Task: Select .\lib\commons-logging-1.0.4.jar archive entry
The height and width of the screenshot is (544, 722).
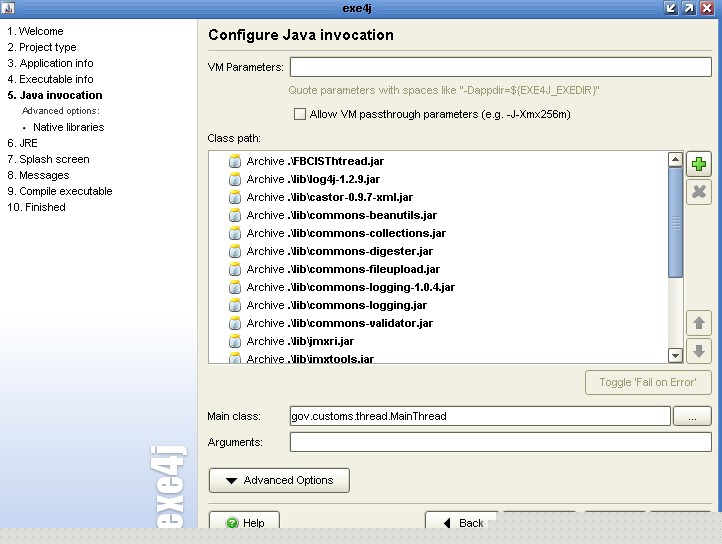Action: point(342,287)
